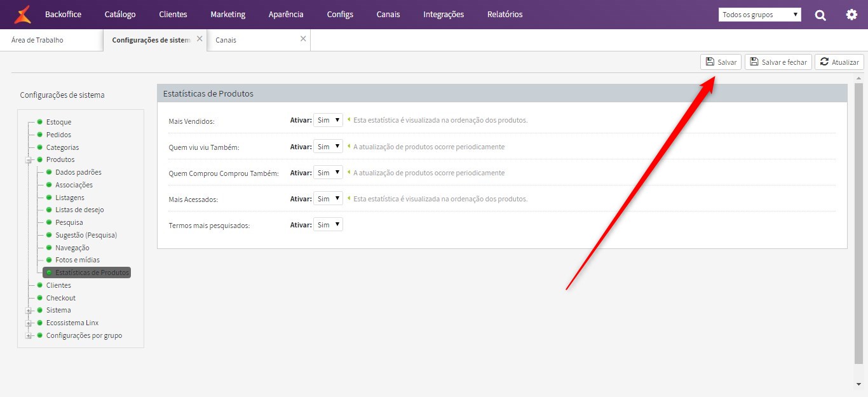The height and width of the screenshot is (397, 868).
Task: Open Termos mais pesquisados Ativar dropdown
Action: [x=328, y=225]
